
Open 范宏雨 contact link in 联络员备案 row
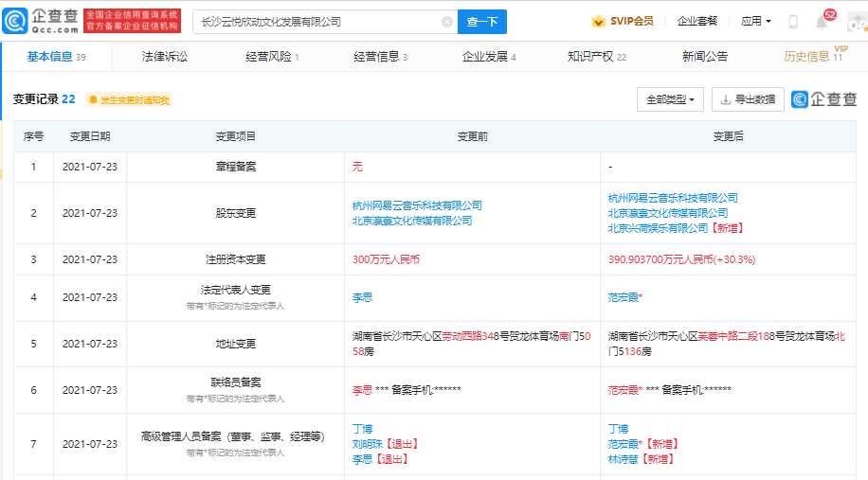coord(624,390)
